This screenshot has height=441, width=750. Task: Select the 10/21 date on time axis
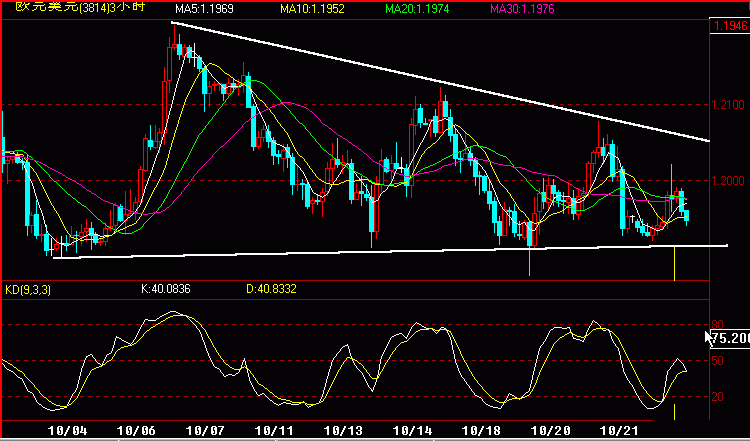point(618,430)
